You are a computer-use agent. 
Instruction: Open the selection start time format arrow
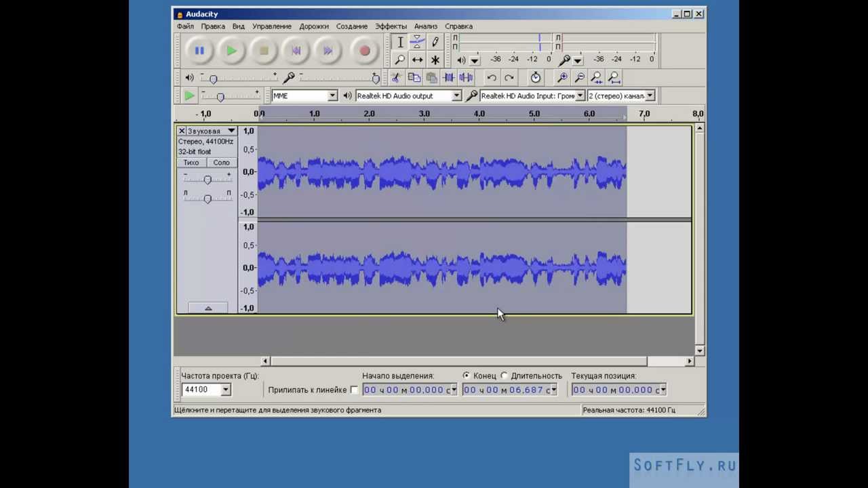(454, 390)
